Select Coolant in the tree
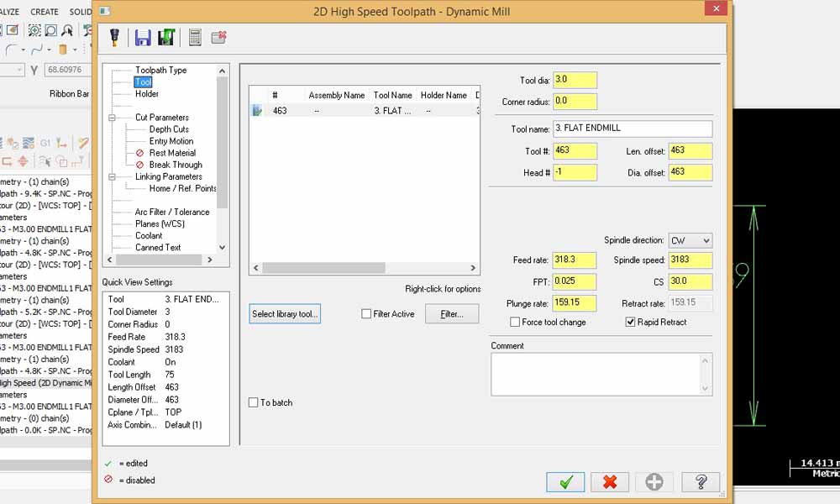 pos(149,236)
